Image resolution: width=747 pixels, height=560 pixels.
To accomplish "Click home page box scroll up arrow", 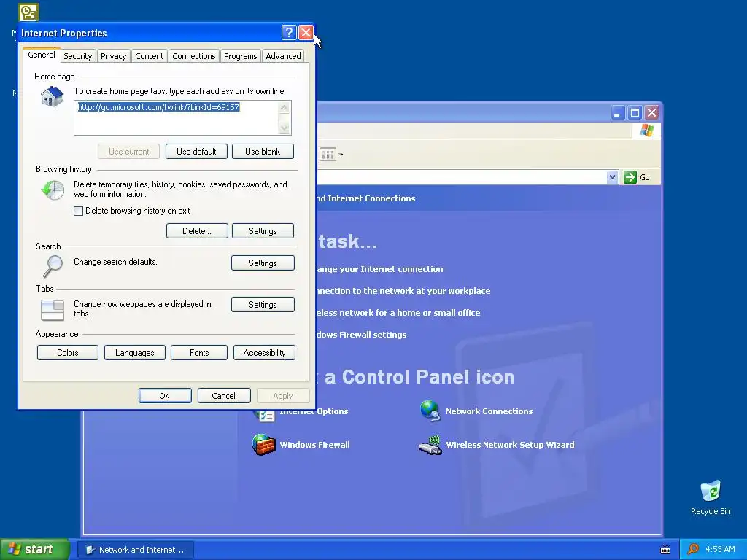I will [285, 108].
